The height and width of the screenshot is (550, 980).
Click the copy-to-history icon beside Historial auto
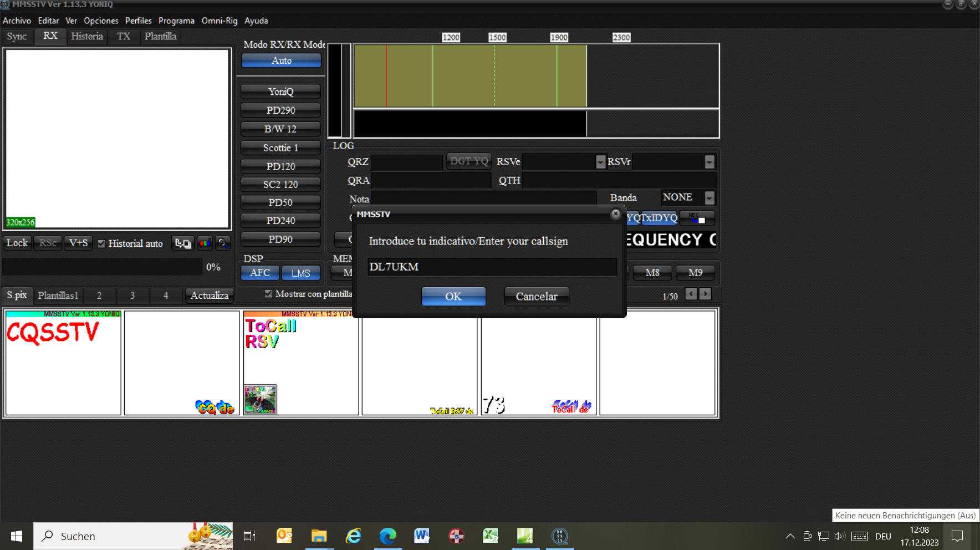click(183, 243)
